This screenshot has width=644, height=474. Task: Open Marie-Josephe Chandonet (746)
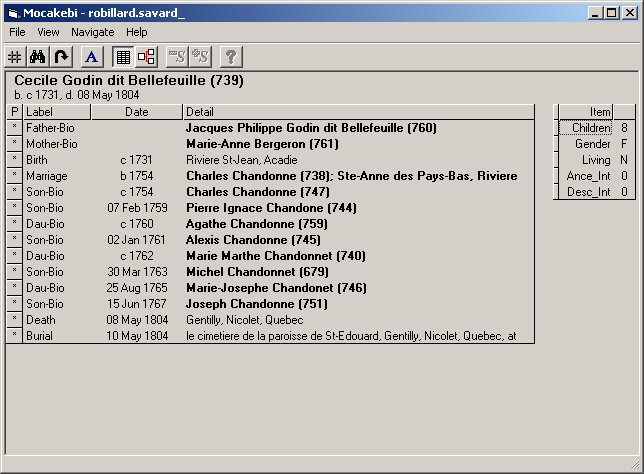point(276,288)
